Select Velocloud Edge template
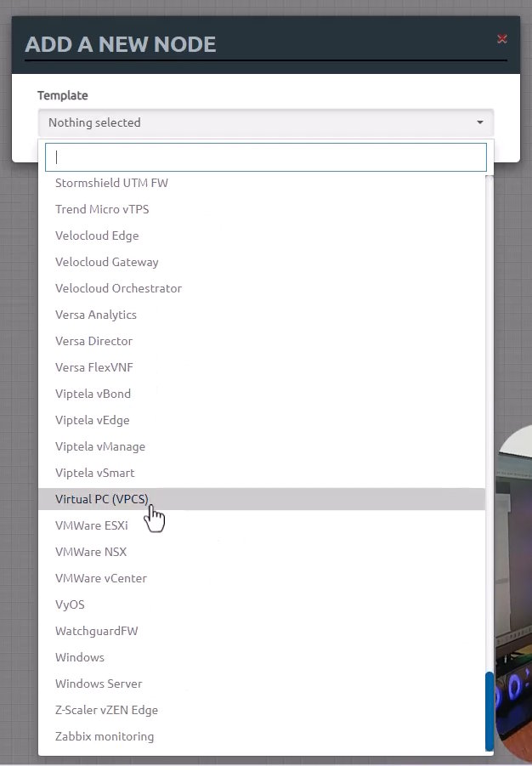The width and height of the screenshot is (532, 766). pos(262,236)
